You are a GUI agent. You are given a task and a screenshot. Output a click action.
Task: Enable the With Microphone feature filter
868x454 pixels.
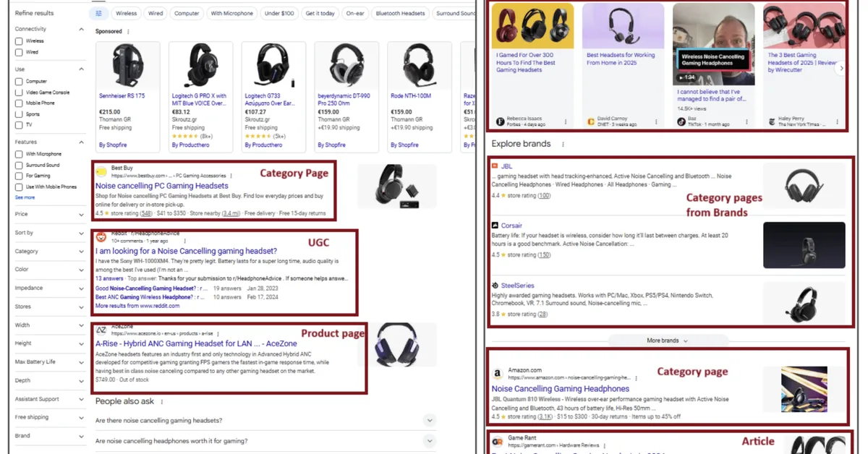click(18, 153)
